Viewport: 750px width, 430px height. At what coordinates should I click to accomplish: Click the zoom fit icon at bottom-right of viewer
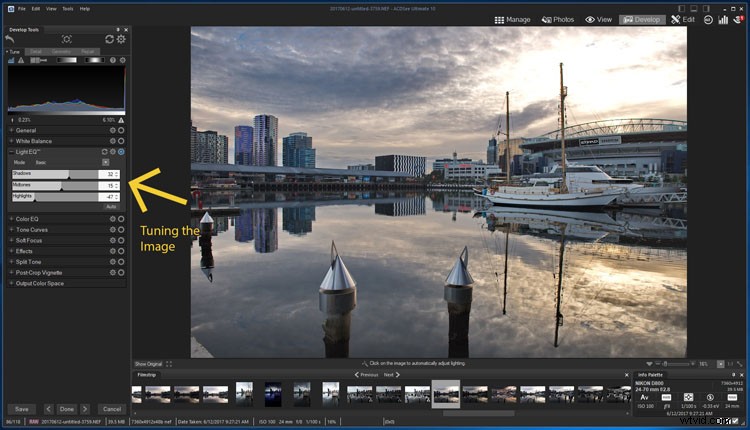click(x=740, y=364)
